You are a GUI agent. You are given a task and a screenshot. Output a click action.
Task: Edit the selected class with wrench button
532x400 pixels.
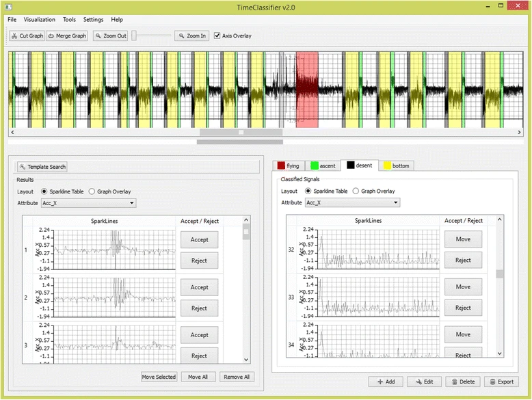(x=425, y=382)
